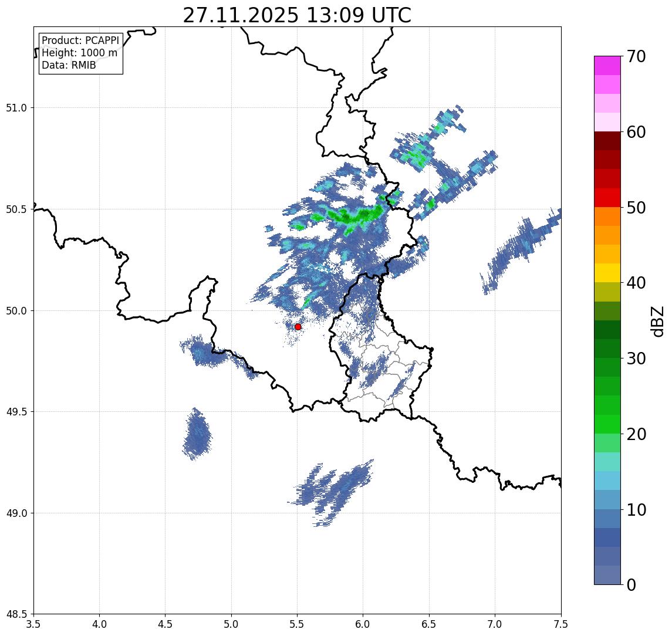The image size is (672, 636).
Task: Click the latitude label 49.0
Action: pos(16,513)
